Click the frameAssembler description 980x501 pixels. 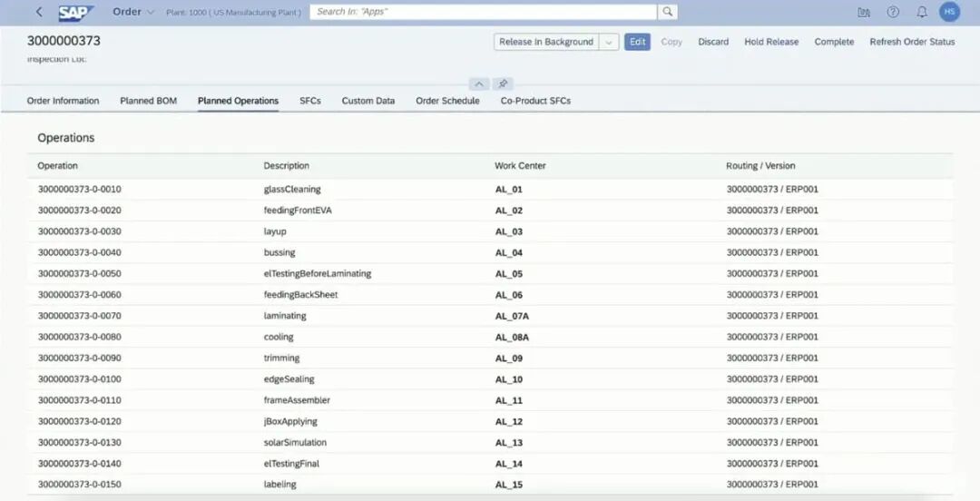click(297, 400)
